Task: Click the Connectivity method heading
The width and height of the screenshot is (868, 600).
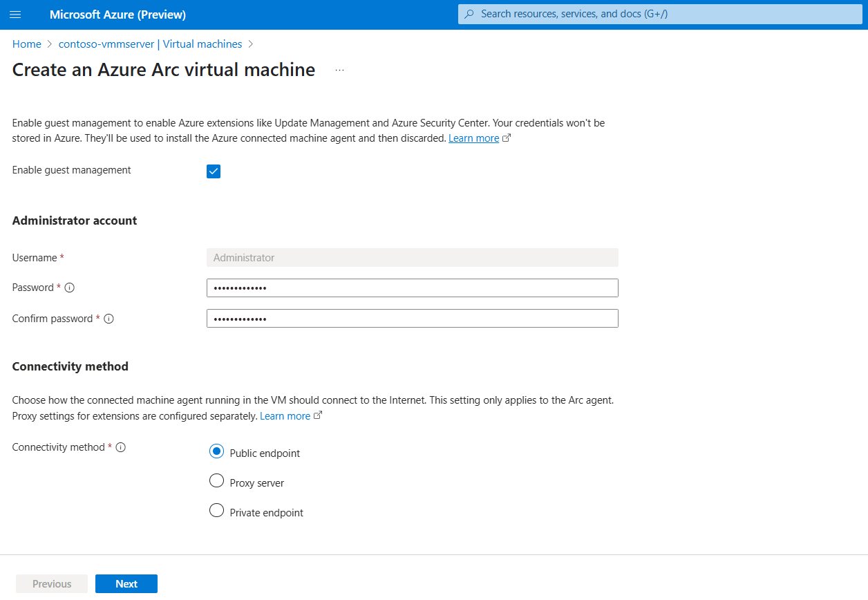Action: [70, 366]
